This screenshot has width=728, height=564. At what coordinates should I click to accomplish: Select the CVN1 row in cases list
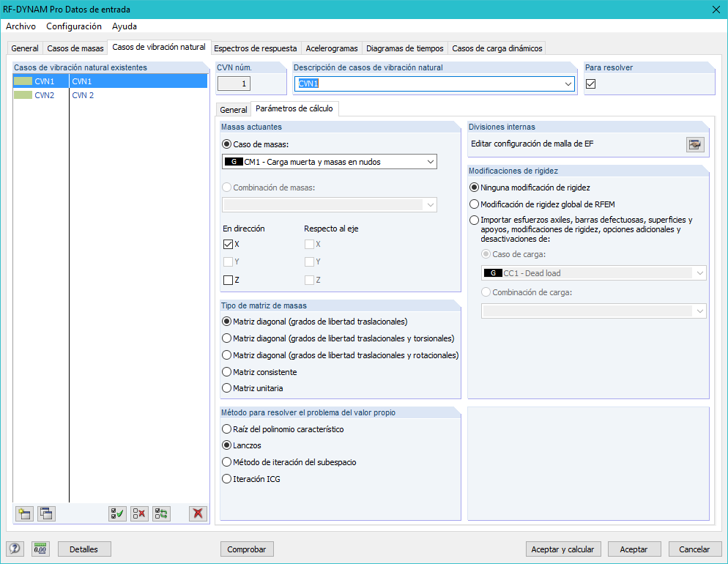[x=110, y=81]
